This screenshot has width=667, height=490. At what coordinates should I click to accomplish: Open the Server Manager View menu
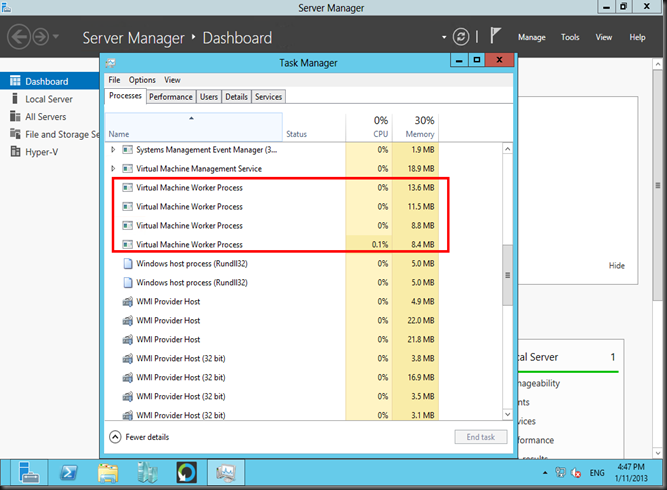tap(604, 37)
